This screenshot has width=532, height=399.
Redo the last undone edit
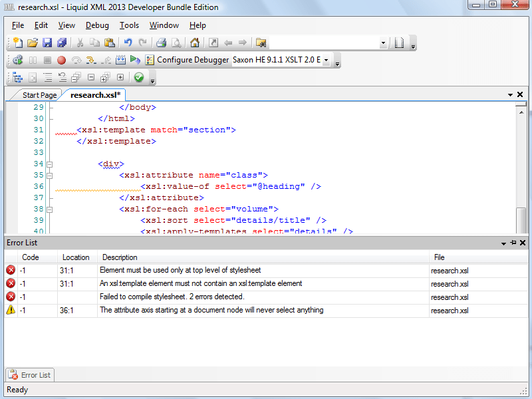click(x=143, y=43)
